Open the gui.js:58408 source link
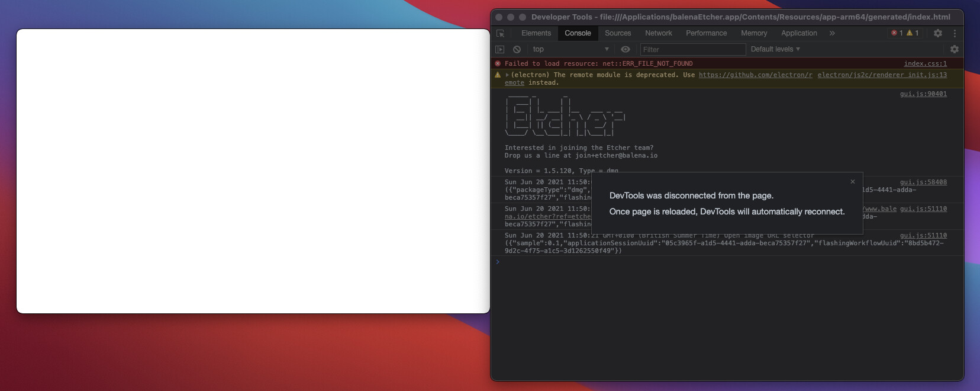Image resolution: width=980 pixels, height=391 pixels. click(923, 182)
